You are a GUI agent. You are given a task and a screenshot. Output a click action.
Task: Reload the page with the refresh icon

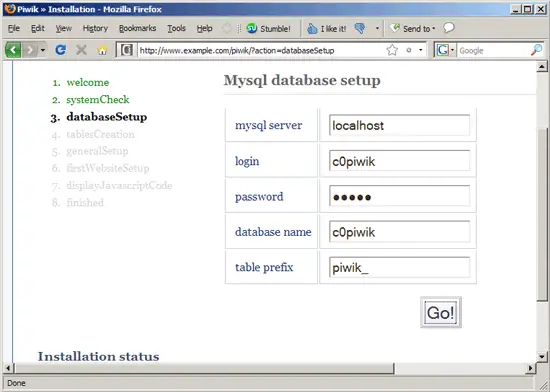pyautogui.click(x=61, y=50)
